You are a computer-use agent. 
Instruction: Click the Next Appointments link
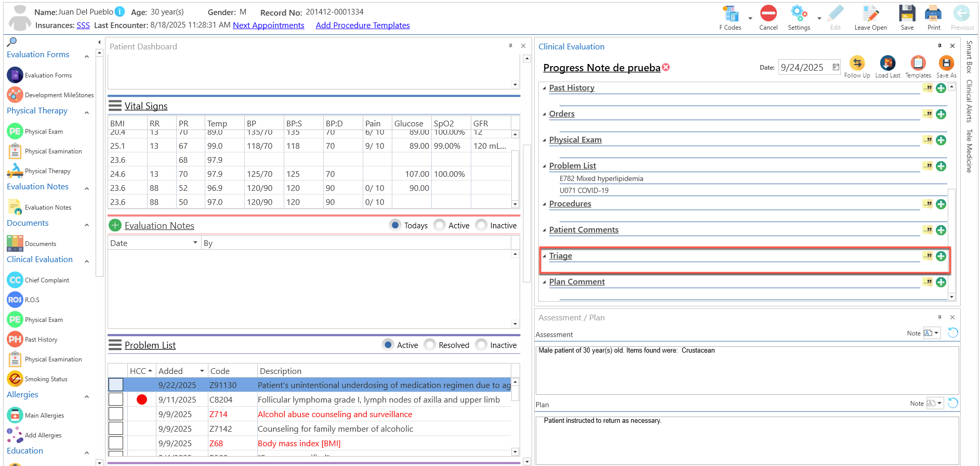269,25
